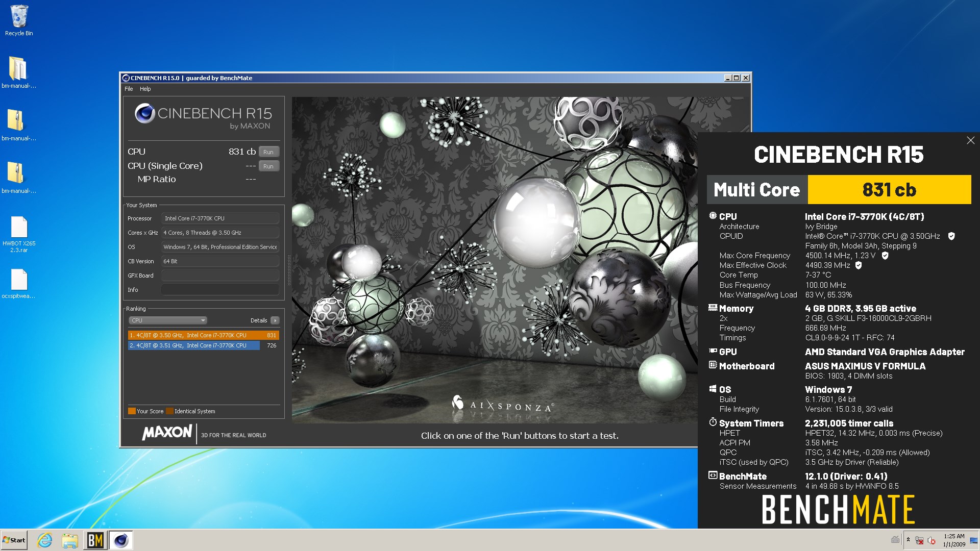Click the Internet Explorer taskbar icon
The image size is (980, 551).
pos(45,540)
